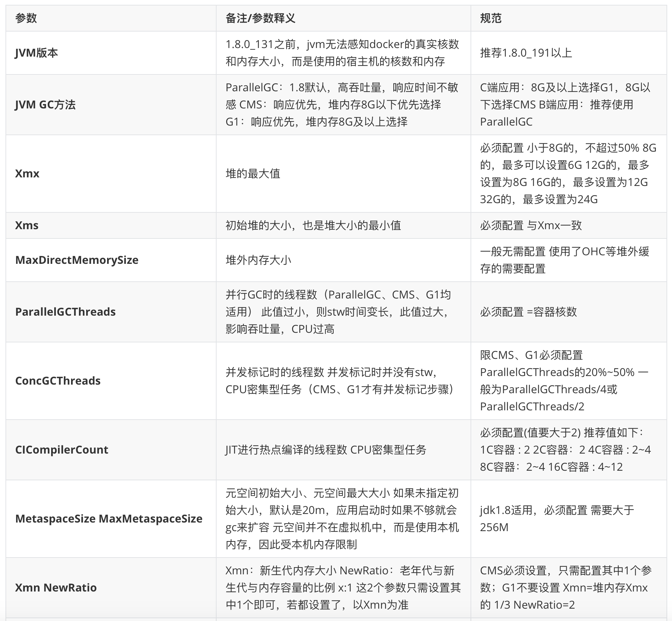This screenshot has width=672, height=621.
Task: Click the 初始堆的大小 description cell
Action: click(x=343, y=225)
